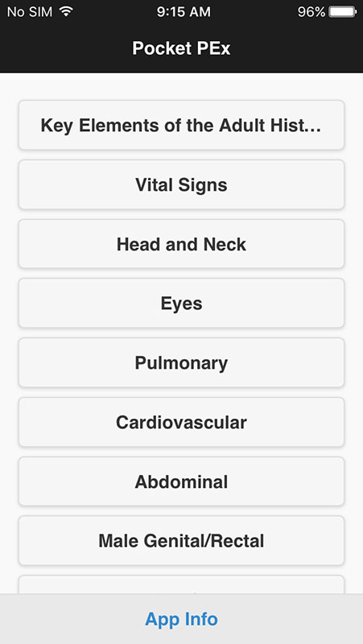Open Key Elements of the Adult History
Viewport: 363px width, 644px height.
click(x=181, y=126)
